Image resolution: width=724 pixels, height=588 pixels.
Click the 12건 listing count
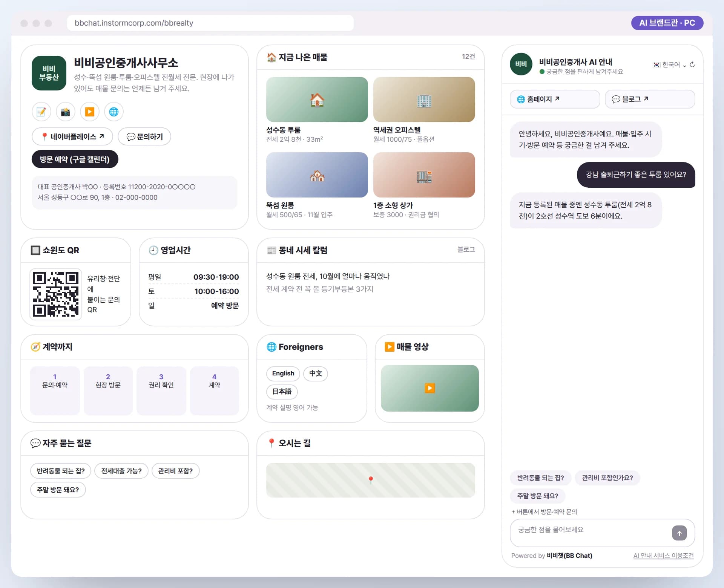(x=468, y=57)
